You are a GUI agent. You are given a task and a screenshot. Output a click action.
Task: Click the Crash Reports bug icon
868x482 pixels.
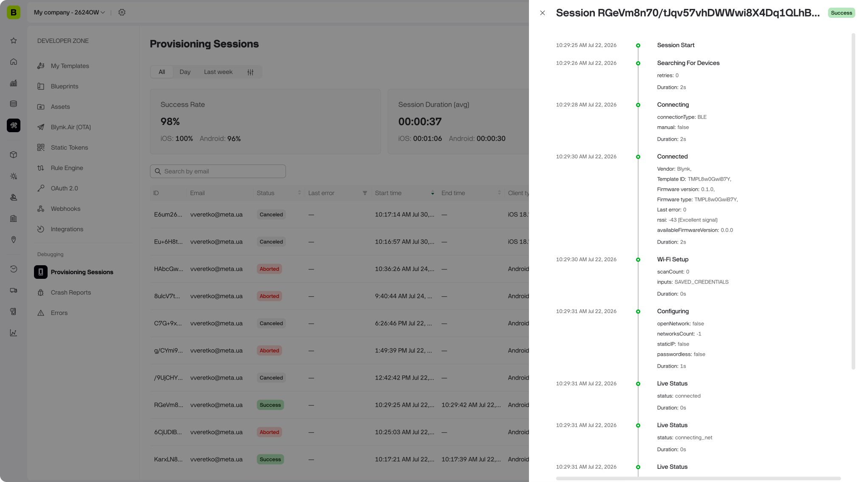tap(41, 292)
